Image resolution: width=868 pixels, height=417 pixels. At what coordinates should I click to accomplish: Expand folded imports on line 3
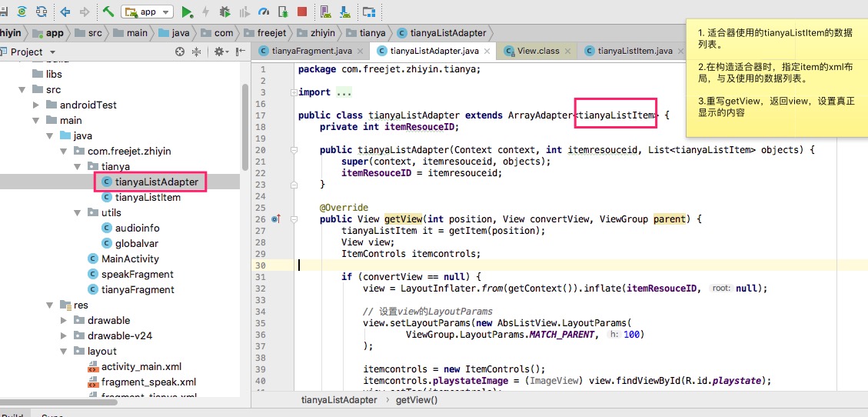click(294, 92)
